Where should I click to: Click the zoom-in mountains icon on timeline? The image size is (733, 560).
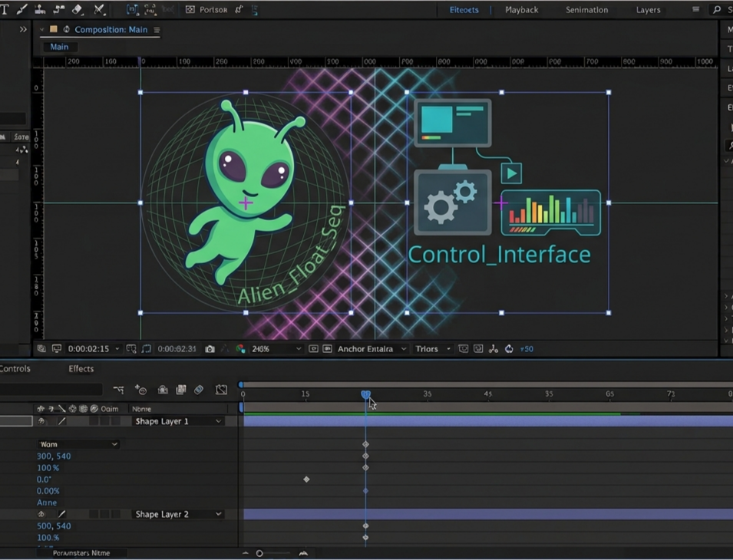[x=303, y=553]
